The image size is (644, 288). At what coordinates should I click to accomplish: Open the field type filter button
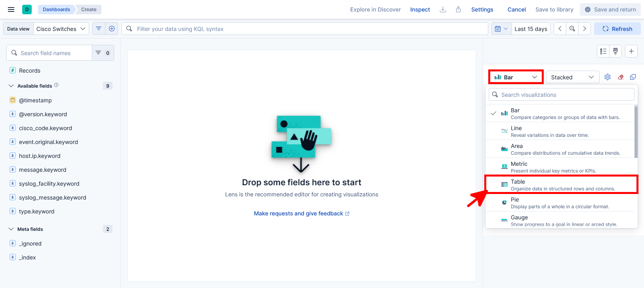[103, 53]
